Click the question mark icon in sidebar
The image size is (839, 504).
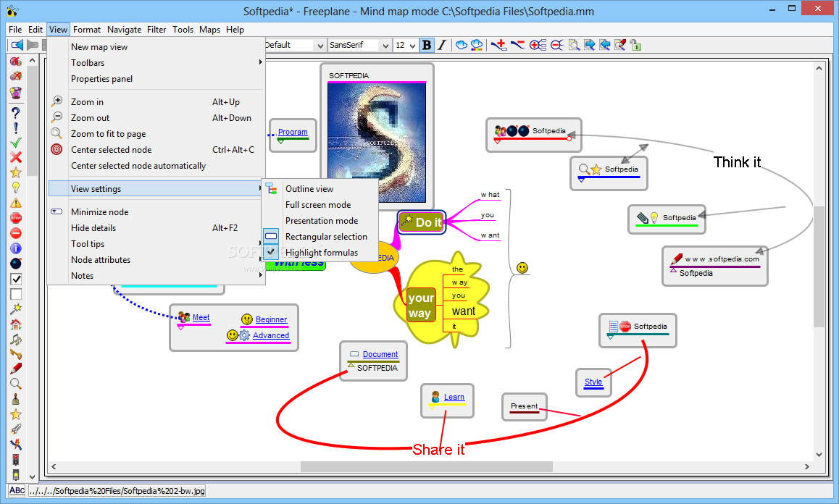click(16, 113)
